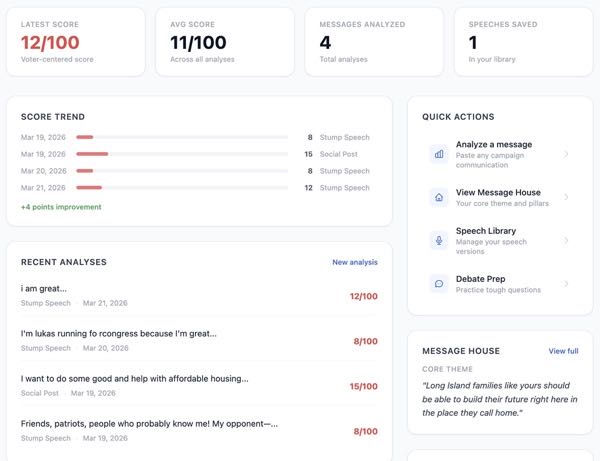The height and width of the screenshot is (461, 600).
Task: Click the Mar 21, 2026 date in Score Trend
Action: coord(43,188)
